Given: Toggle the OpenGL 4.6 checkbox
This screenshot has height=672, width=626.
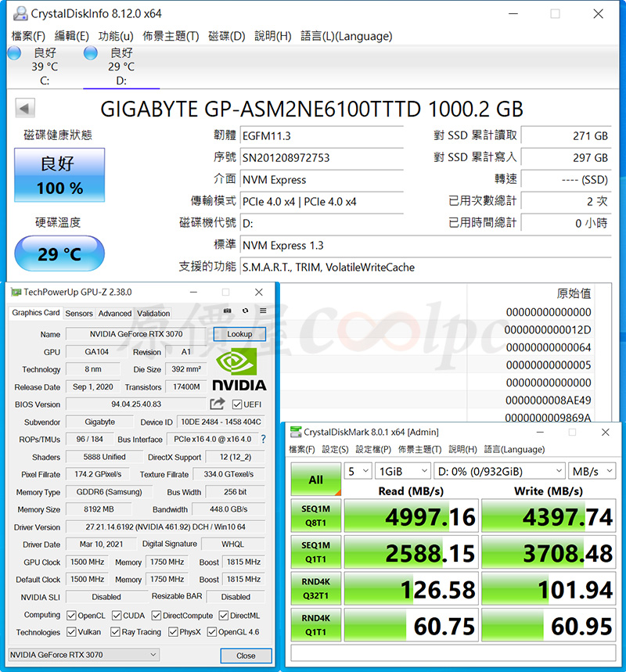Looking at the screenshot, I should tap(212, 632).
